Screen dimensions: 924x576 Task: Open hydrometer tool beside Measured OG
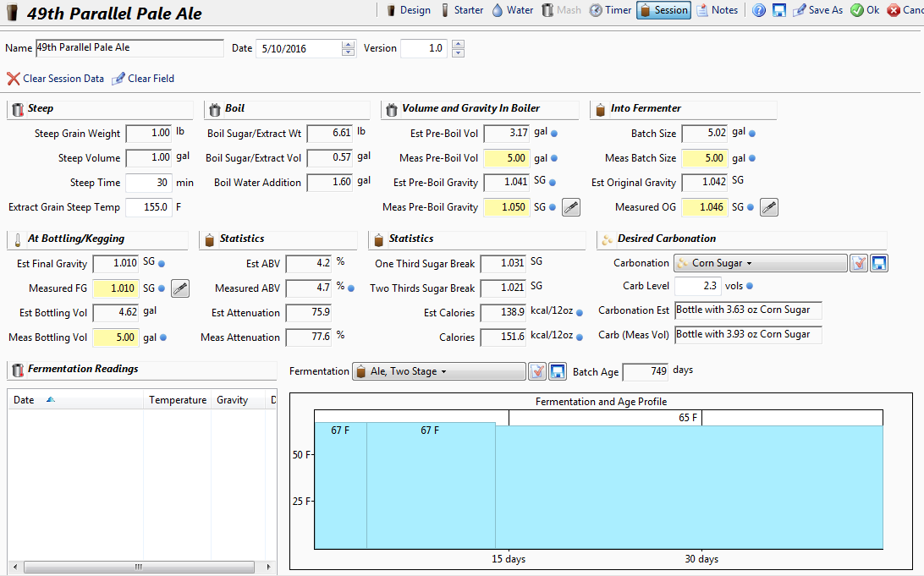(x=769, y=207)
